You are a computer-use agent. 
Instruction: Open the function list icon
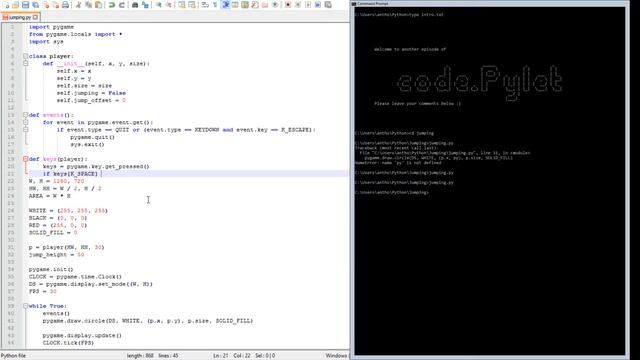pyautogui.click(x=255, y=5)
